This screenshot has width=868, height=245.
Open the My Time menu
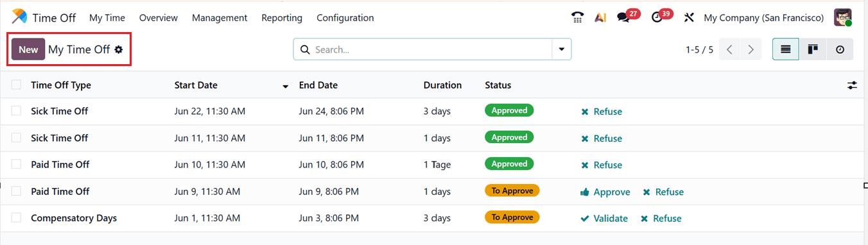pyautogui.click(x=107, y=18)
